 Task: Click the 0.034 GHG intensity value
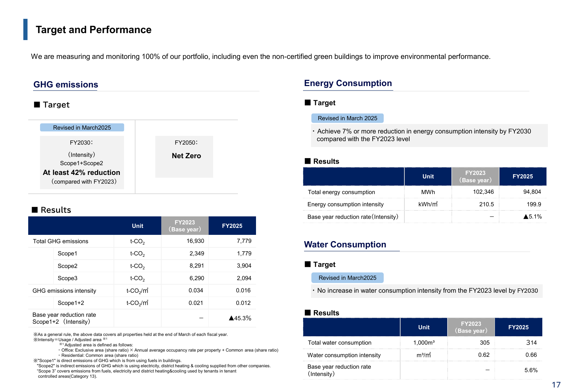[196, 291]
